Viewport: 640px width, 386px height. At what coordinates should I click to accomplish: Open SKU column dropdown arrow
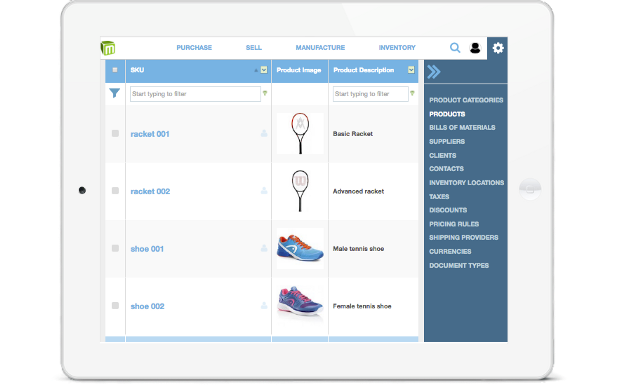pos(264,70)
